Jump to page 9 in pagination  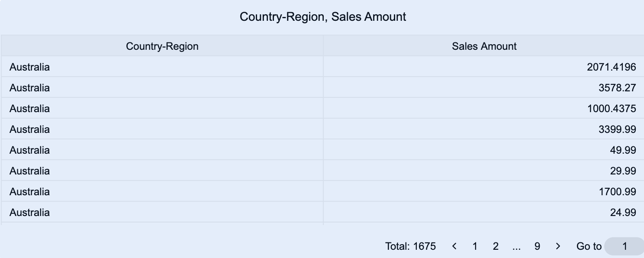[x=537, y=246]
